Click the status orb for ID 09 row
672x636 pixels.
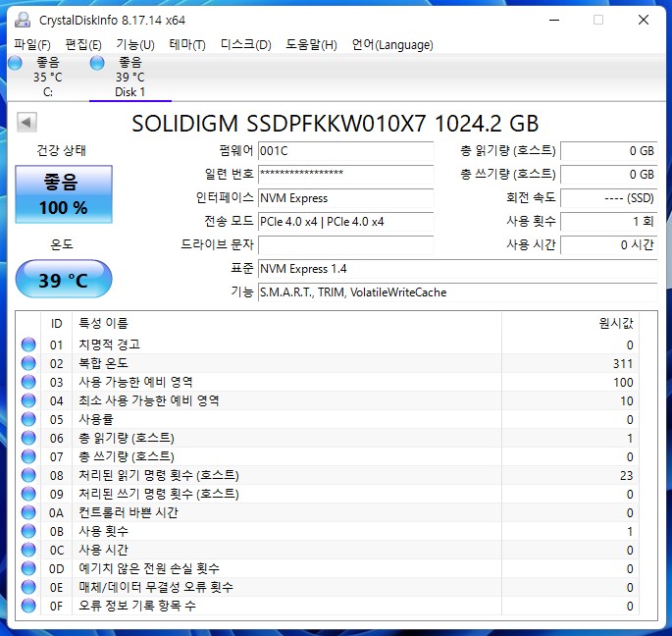pos(28,494)
